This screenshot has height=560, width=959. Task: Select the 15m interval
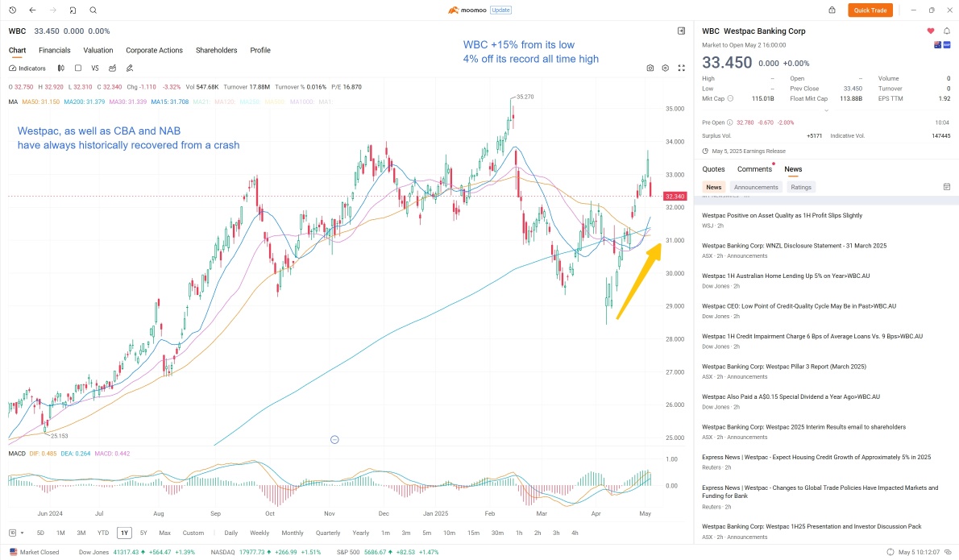(473, 533)
